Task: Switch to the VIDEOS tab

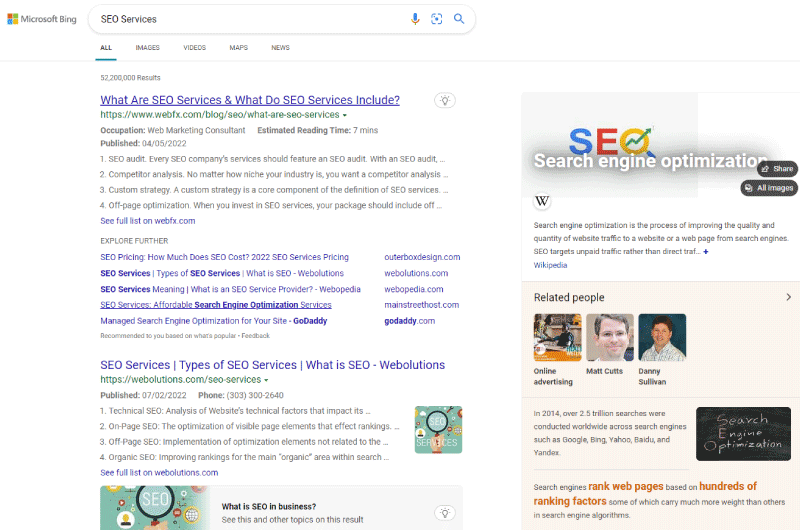Action: tap(194, 47)
